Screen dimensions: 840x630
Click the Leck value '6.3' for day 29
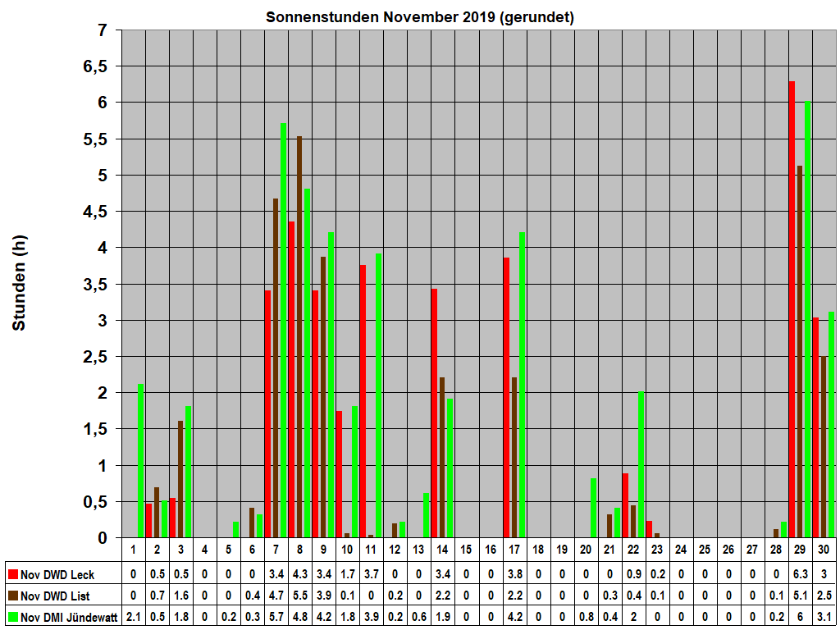click(800, 574)
